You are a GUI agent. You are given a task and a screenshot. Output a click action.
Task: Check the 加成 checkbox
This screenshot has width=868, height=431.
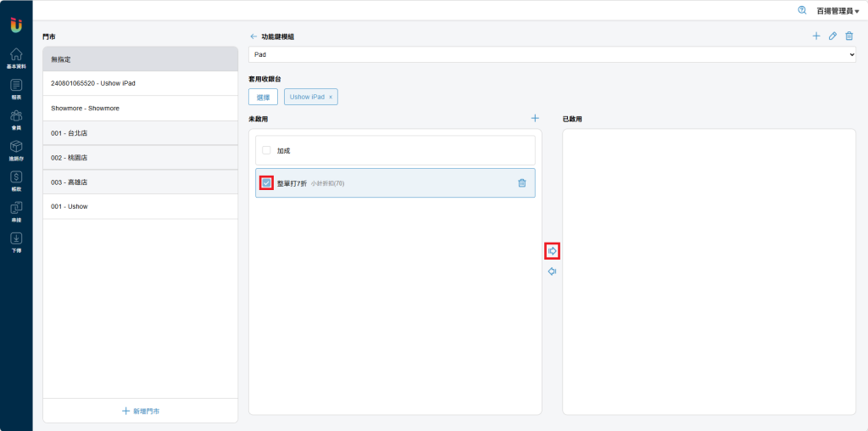[x=266, y=150]
